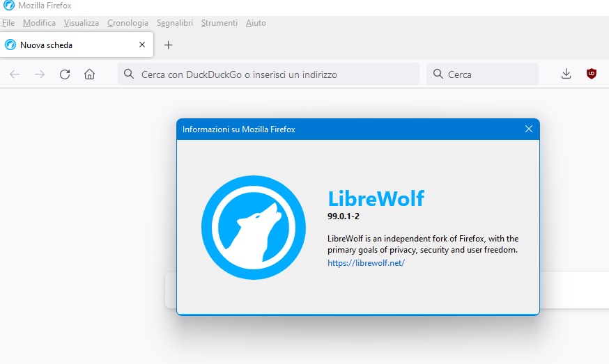
Task: Close the Nuova scheda tab
Action: click(x=142, y=45)
